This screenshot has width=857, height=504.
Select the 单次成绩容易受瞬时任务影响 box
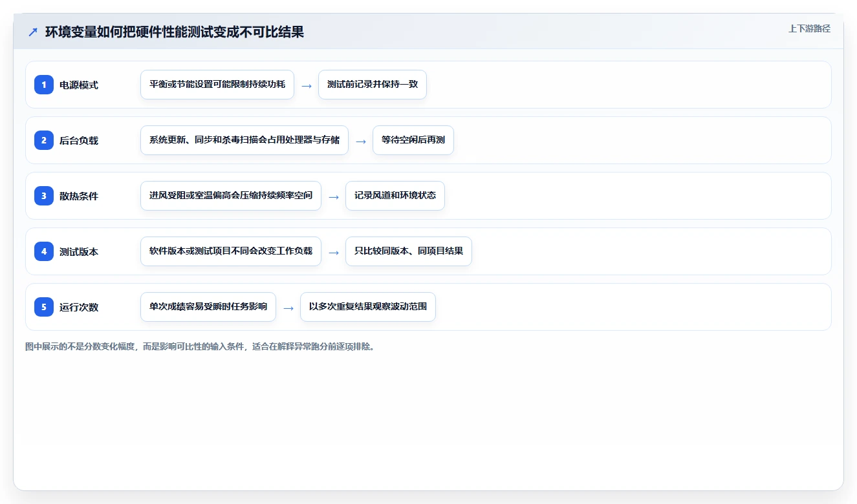[208, 307]
